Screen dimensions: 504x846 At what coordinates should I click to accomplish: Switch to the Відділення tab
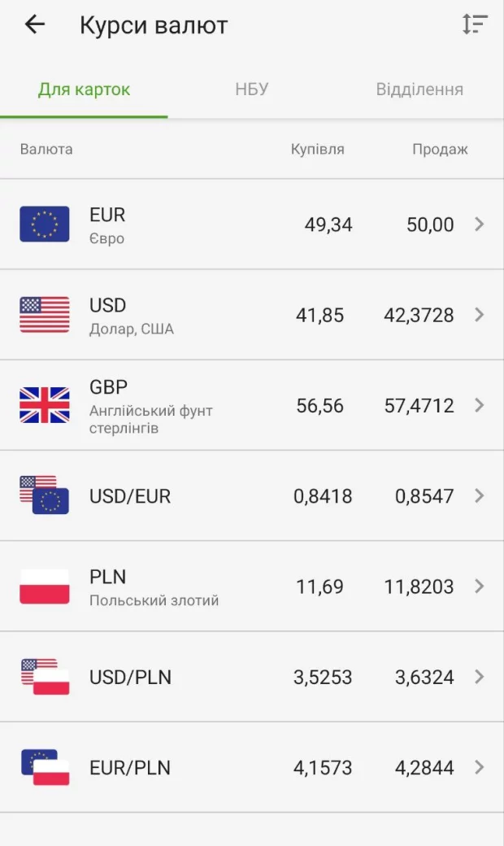click(419, 89)
